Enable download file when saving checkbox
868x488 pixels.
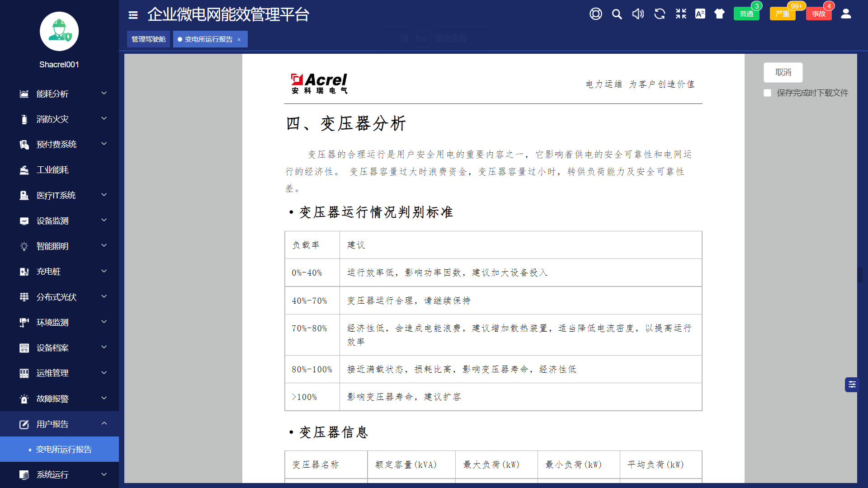pos(768,93)
